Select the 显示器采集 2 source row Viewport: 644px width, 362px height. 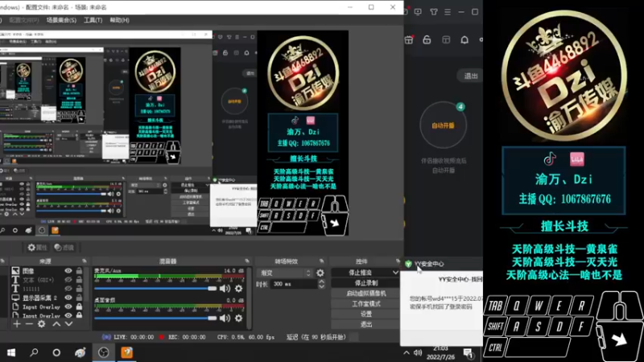coord(46,298)
